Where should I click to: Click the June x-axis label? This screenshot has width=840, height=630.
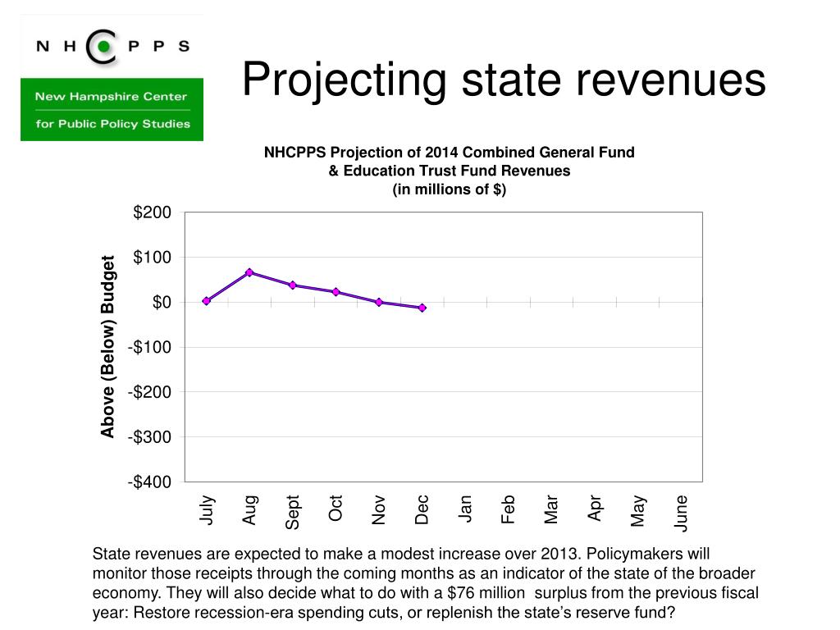[x=681, y=514]
